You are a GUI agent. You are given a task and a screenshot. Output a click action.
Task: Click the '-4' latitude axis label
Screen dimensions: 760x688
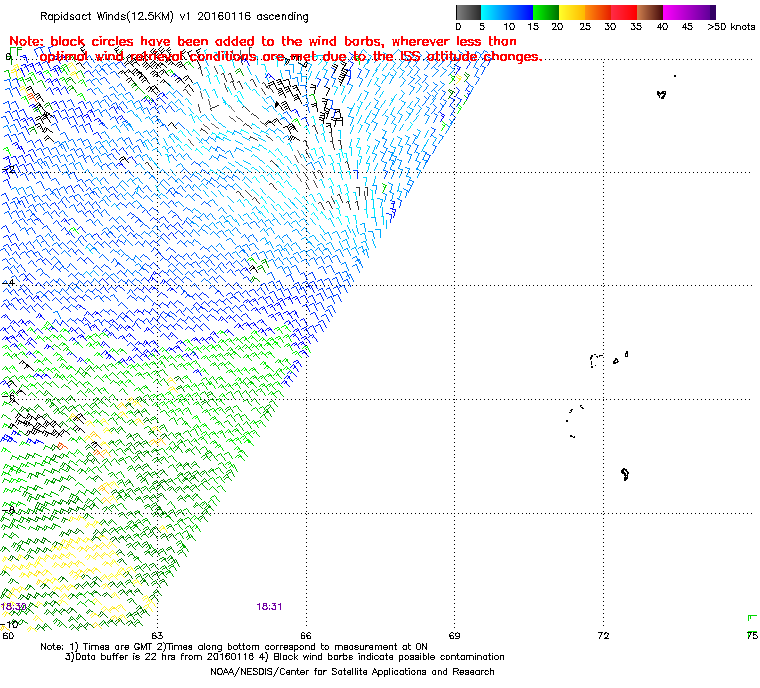click(x=9, y=283)
